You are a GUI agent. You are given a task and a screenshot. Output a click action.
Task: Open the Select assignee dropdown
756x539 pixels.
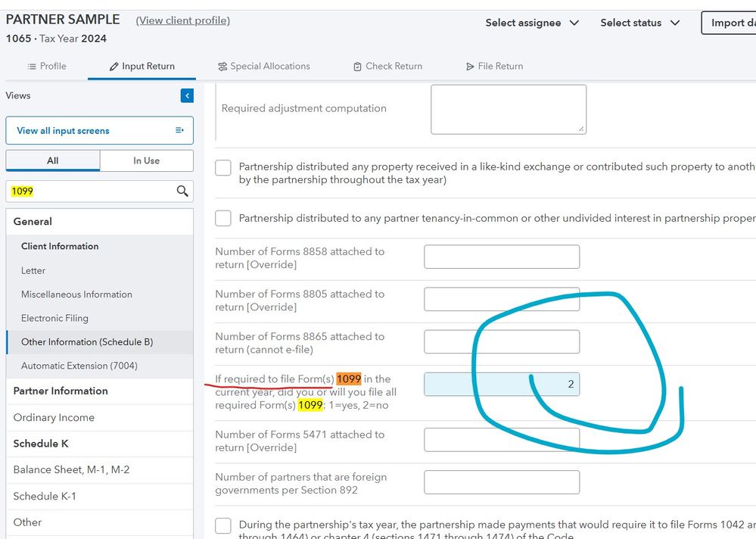[532, 23]
